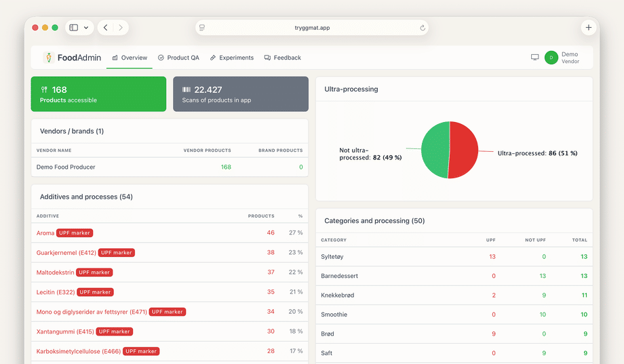Go back with the browser back arrow
Screen dimensions: 624x364
coord(105,27)
